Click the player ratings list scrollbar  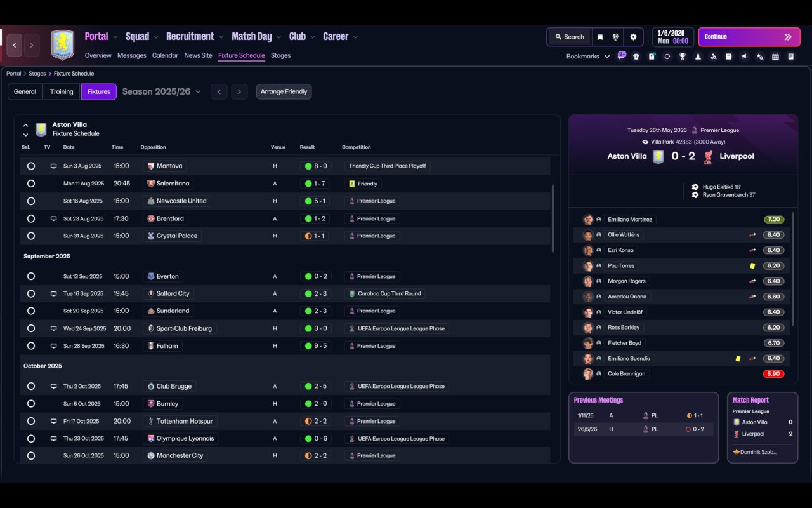tap(793, 268)
